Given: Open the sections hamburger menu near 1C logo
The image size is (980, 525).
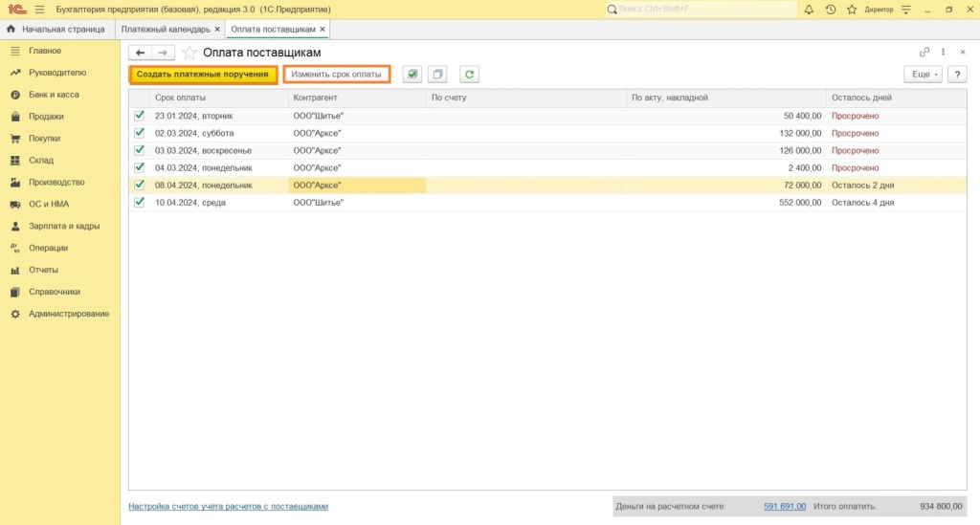Looking at the screenshot, I should (x=39, y=9).
